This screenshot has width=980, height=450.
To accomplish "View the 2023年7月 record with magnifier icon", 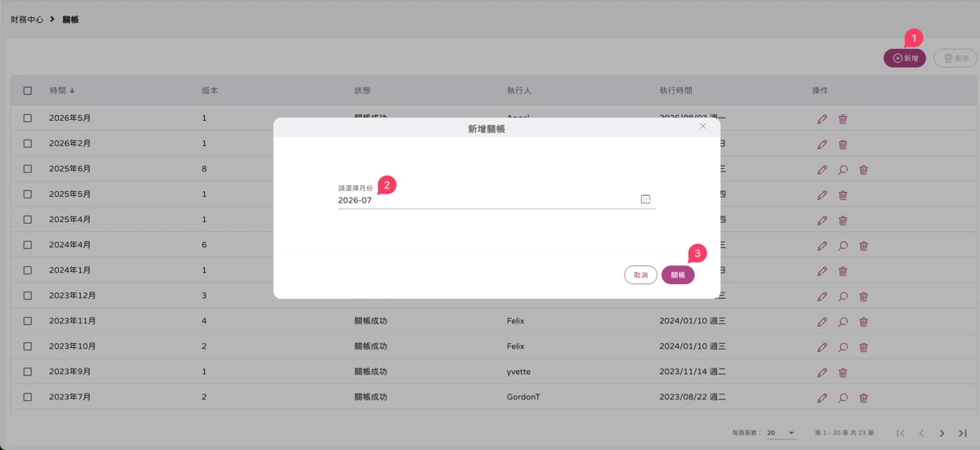I will coord(843,398).
